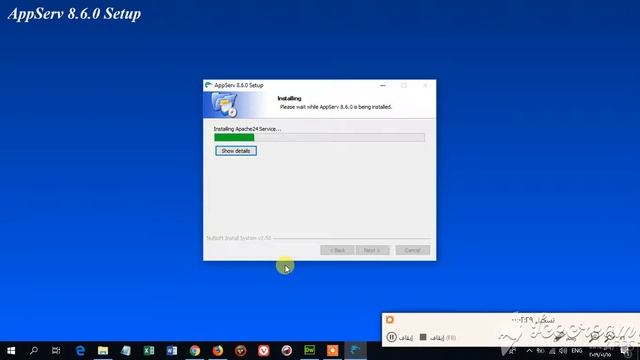Screen dimensions: 640x360
Task: Launch Firefox from the taskbar
Action: (x=218, y=351)
